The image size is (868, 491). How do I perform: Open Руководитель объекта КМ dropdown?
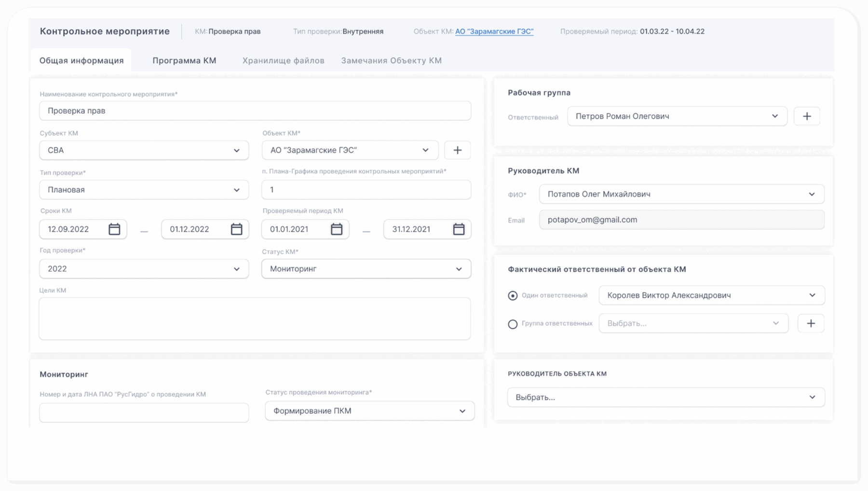[665, 398]
